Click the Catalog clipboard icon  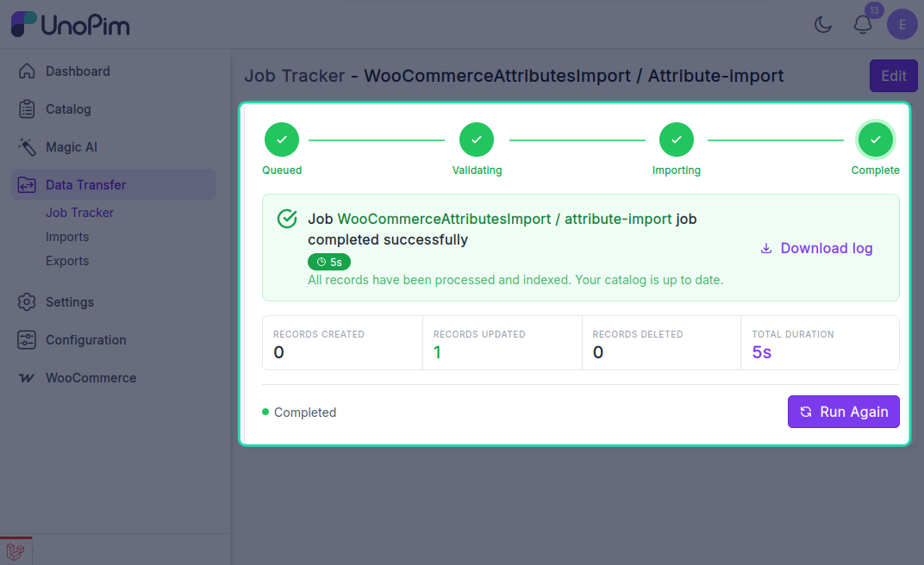[x=27, y=109]
